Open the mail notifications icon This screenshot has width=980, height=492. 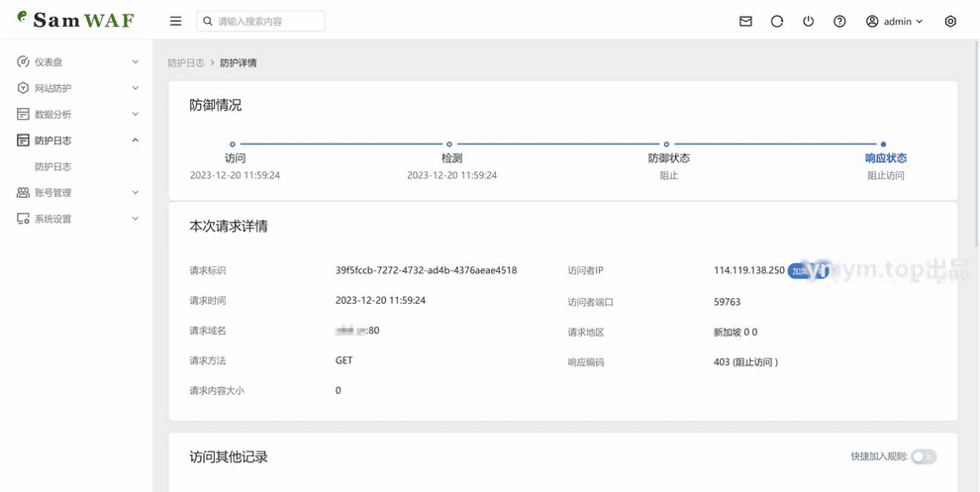[x=745, y=21]
